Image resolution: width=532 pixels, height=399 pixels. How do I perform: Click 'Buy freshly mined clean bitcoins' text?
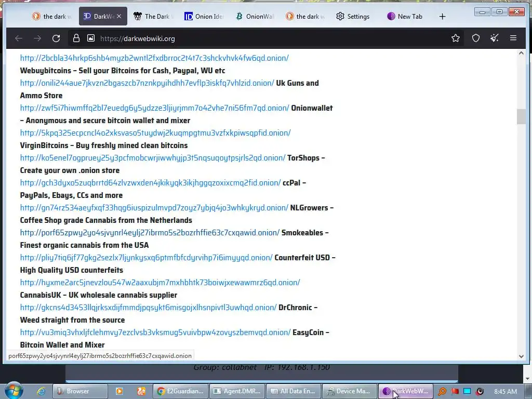pyautogui.click(x=131, y=145)
